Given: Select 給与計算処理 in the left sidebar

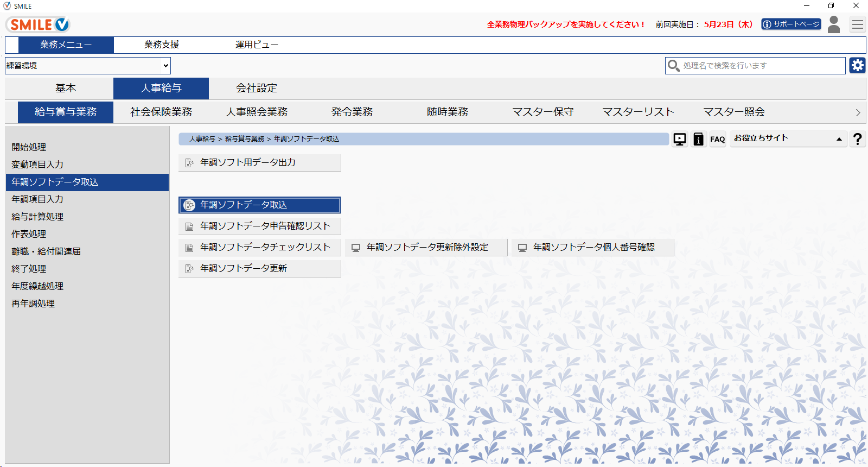Looking at the screenshot, I should pos(37,217).
